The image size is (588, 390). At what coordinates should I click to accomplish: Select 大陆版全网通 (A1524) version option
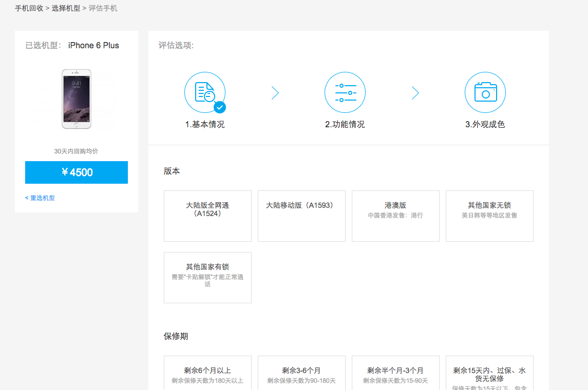coord(208,216)
